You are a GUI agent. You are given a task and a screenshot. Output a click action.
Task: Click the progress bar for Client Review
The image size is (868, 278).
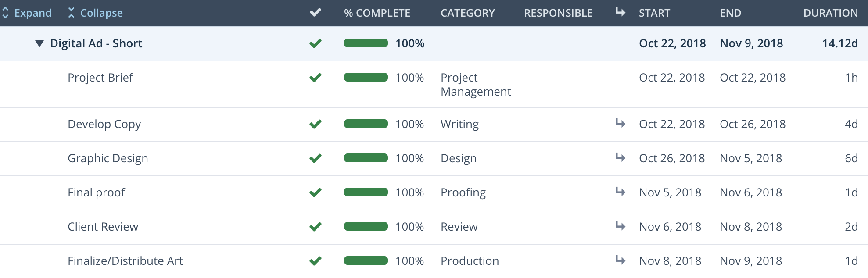[366, 226]
